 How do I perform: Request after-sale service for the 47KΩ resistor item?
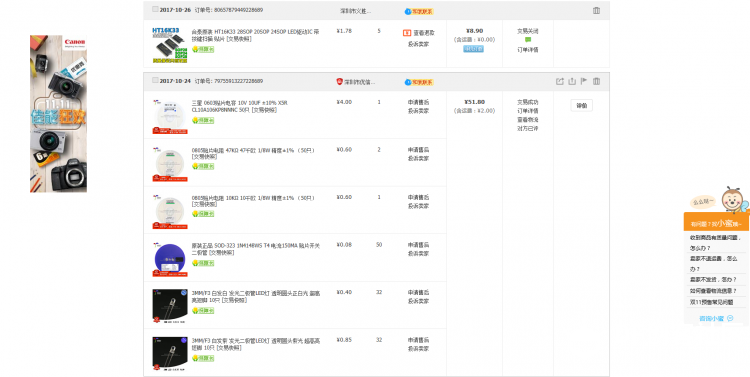pos(419,150)
